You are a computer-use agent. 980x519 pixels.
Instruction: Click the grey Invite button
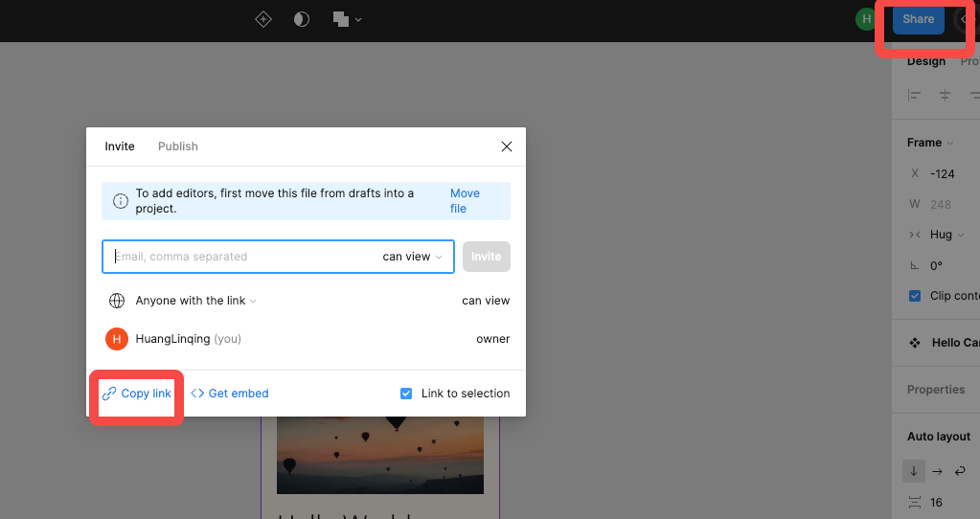coord(487,256)
